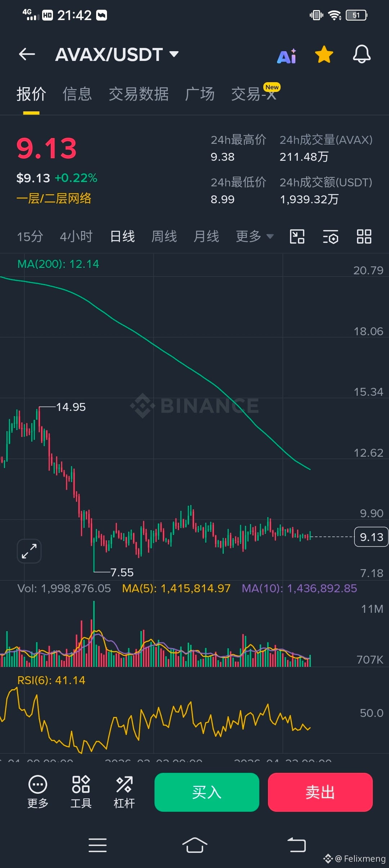Tap the 14.95 high price marker

(71, 407)
